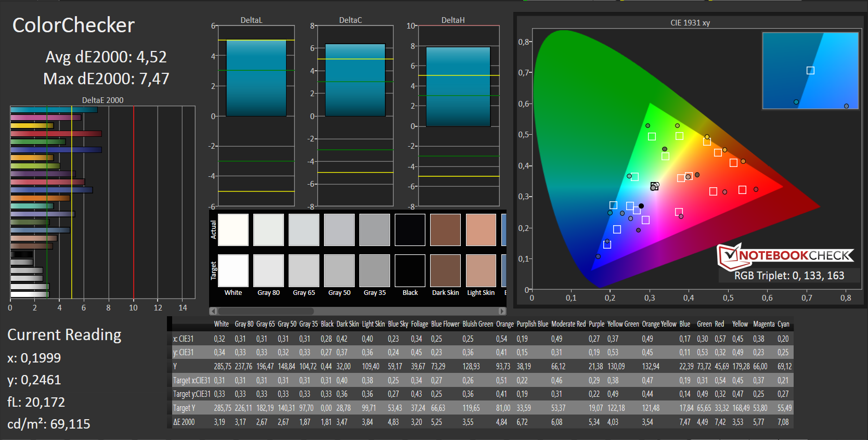
Task: Click the Purplish Blue column header
Action: point(532,324)
